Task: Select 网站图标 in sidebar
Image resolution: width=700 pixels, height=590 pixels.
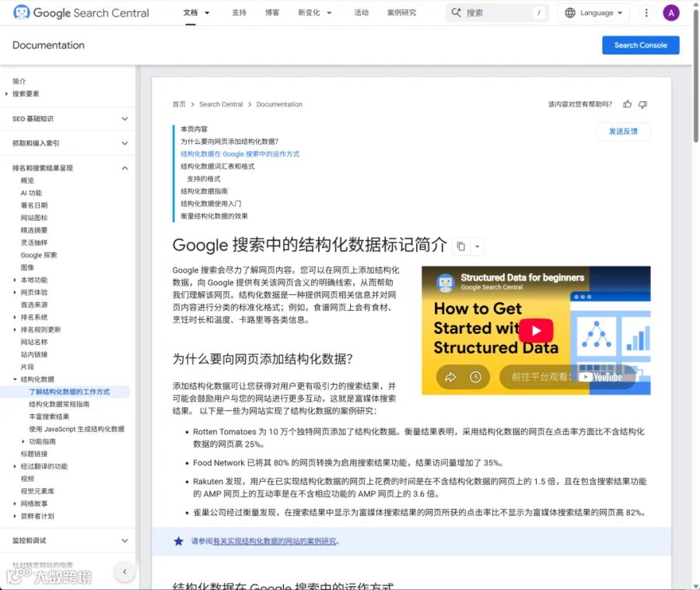Action: 34,218
